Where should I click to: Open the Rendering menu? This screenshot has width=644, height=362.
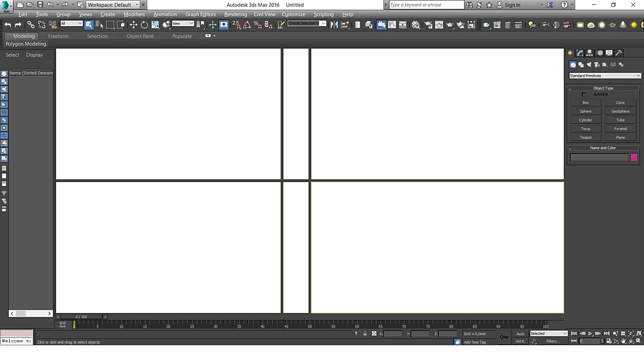pos(235,14)
